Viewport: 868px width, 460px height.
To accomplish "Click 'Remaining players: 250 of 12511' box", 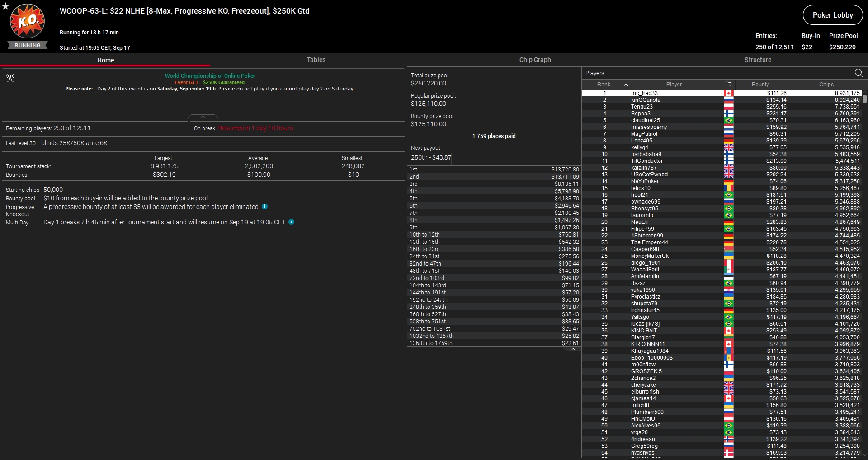I will tap(95, 128).
